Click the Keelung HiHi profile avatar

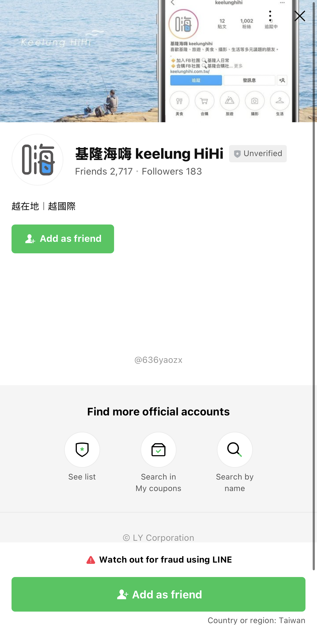click(x=37, y=159)
